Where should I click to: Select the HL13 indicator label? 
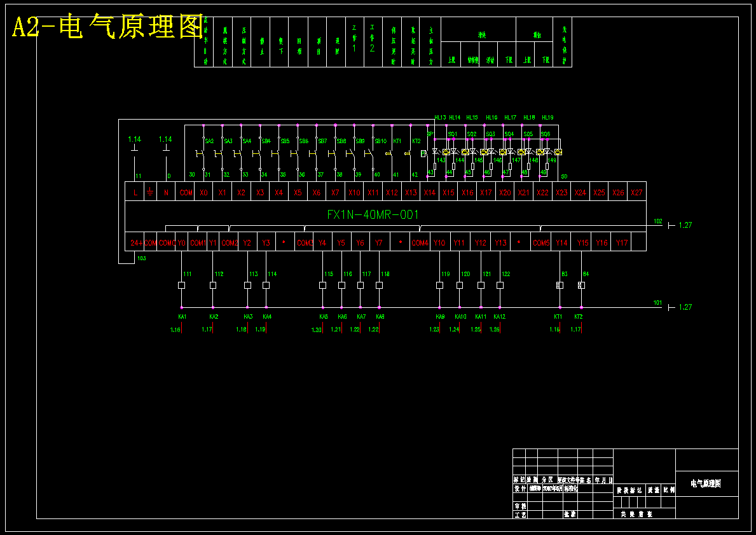point(440,117)
